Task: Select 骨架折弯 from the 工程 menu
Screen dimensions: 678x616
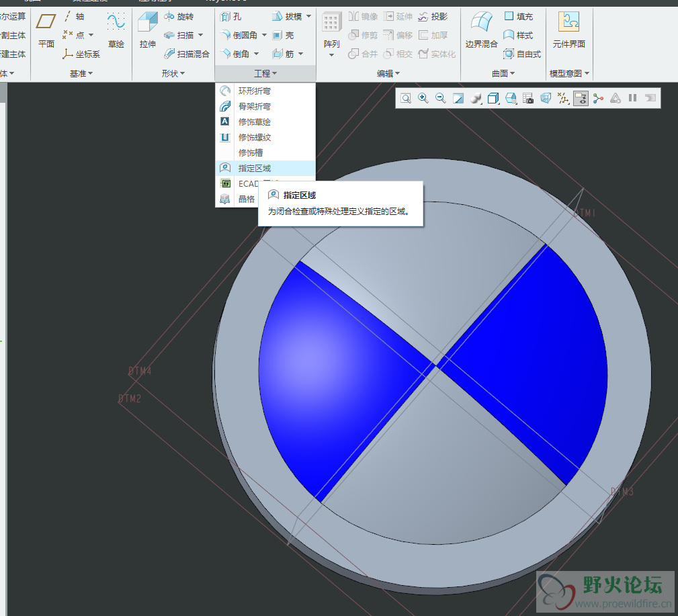Action: tap(265, 106)
